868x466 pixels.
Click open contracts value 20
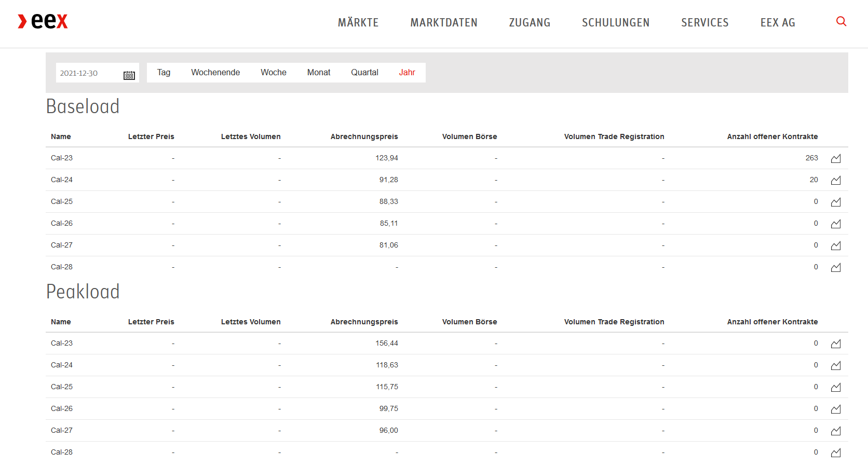[x=813, y=180]
